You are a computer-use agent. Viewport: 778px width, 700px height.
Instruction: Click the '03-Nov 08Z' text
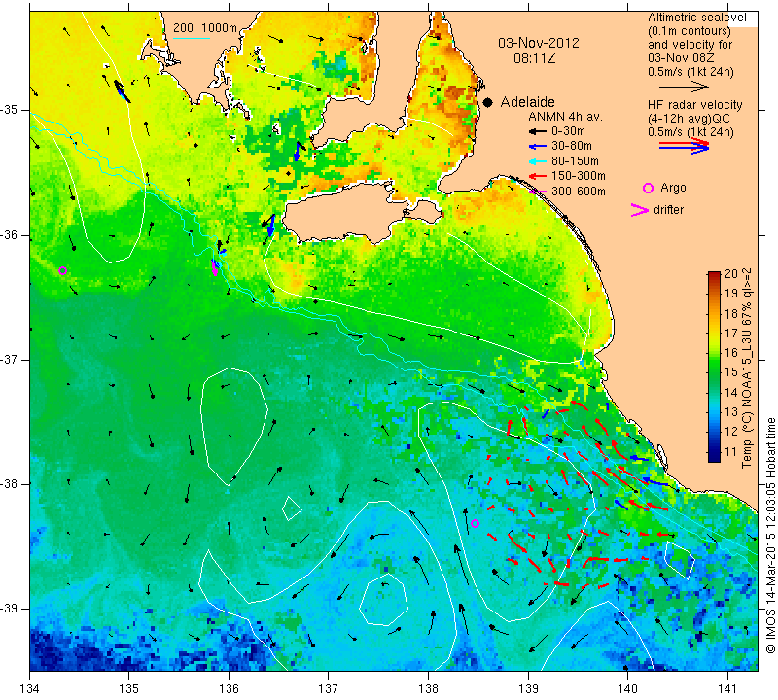[x=681, y=58]
